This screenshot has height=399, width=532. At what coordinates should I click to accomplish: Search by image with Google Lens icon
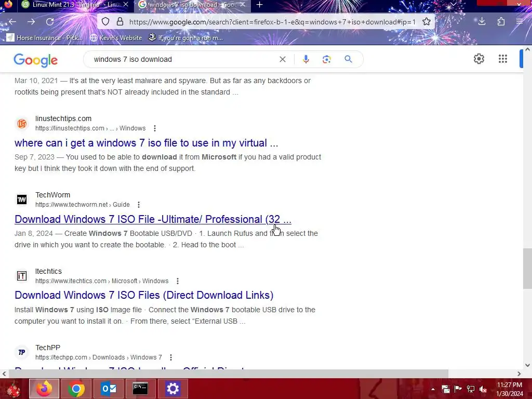click(x=326, y=59)
